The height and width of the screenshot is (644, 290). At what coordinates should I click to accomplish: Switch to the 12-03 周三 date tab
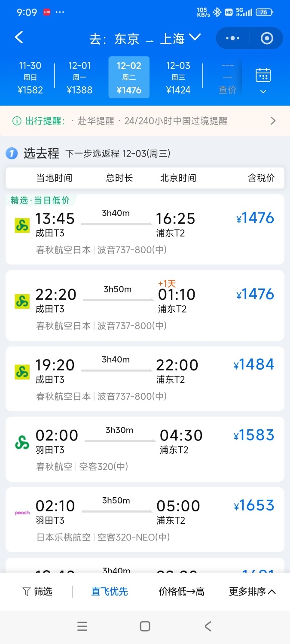178,77
